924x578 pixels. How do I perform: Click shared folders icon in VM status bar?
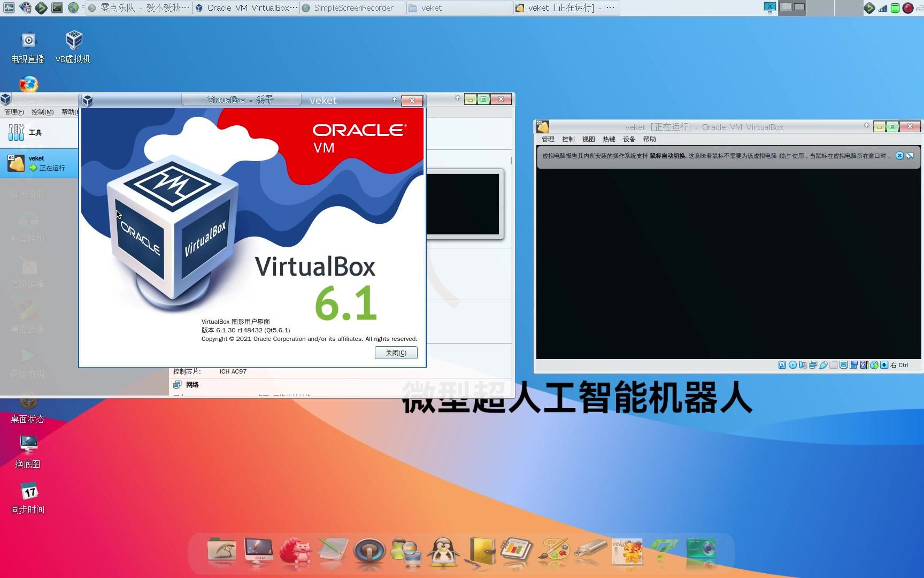[833, 365]
